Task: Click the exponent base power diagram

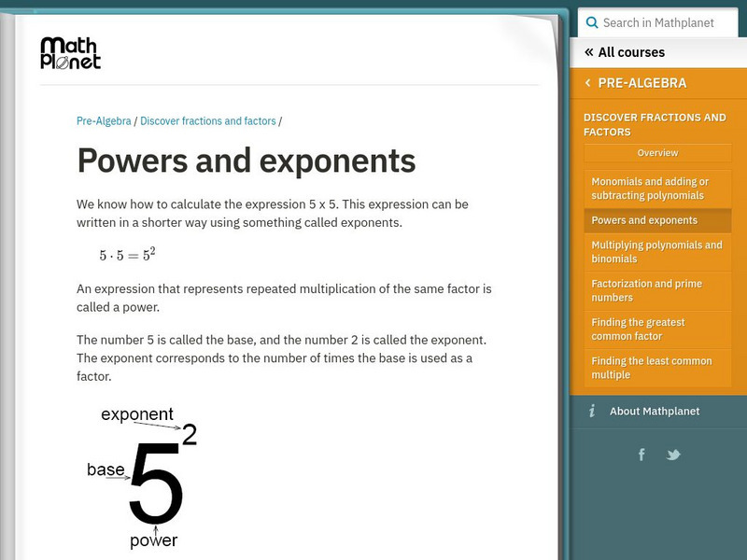Action: pos(142,478)
